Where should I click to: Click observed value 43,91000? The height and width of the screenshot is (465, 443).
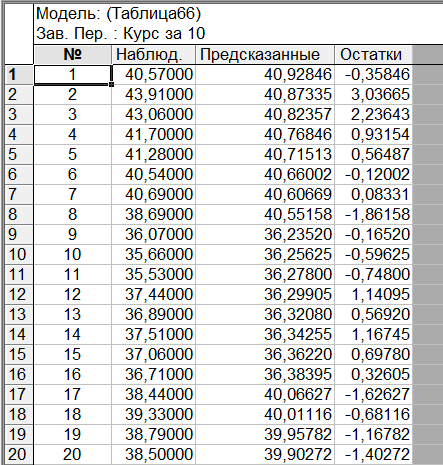click(x=153, y=94)
